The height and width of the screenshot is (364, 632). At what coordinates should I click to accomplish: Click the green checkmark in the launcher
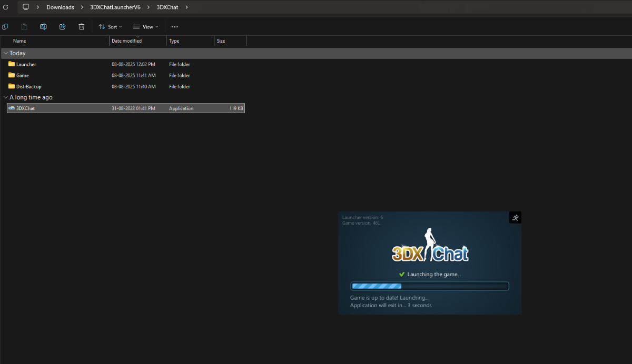[x=402, y=274]
